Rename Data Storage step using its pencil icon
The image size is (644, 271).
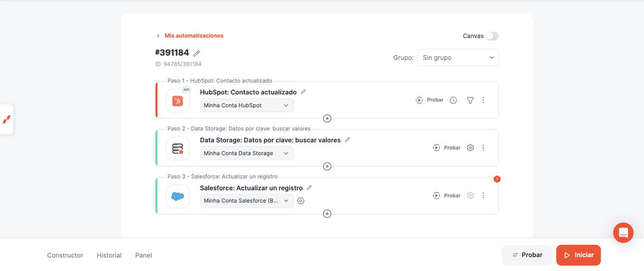click(x=347, y=140)
